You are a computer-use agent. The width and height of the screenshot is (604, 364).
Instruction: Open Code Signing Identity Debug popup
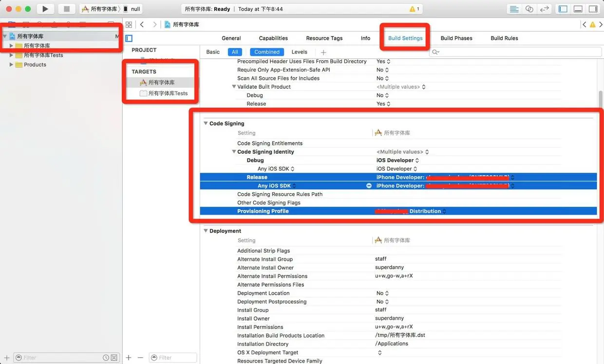pyautogui.click(x=398, y=160)
